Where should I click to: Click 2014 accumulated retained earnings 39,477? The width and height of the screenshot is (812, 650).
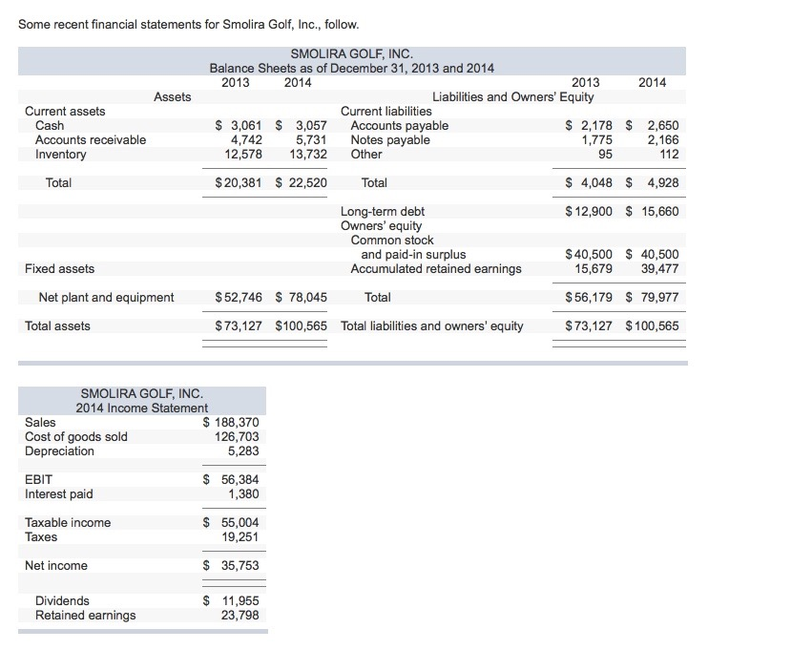coord(659,269)
